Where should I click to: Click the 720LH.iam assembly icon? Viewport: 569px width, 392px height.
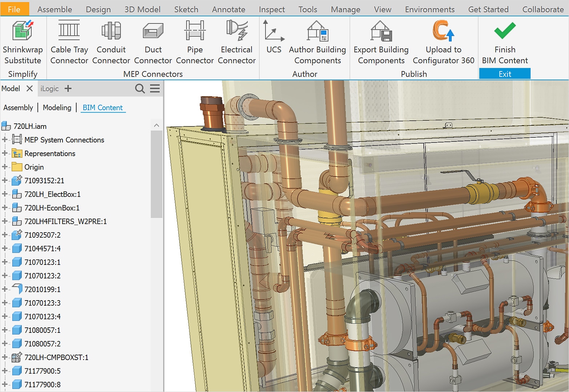(x=6, y=126)
